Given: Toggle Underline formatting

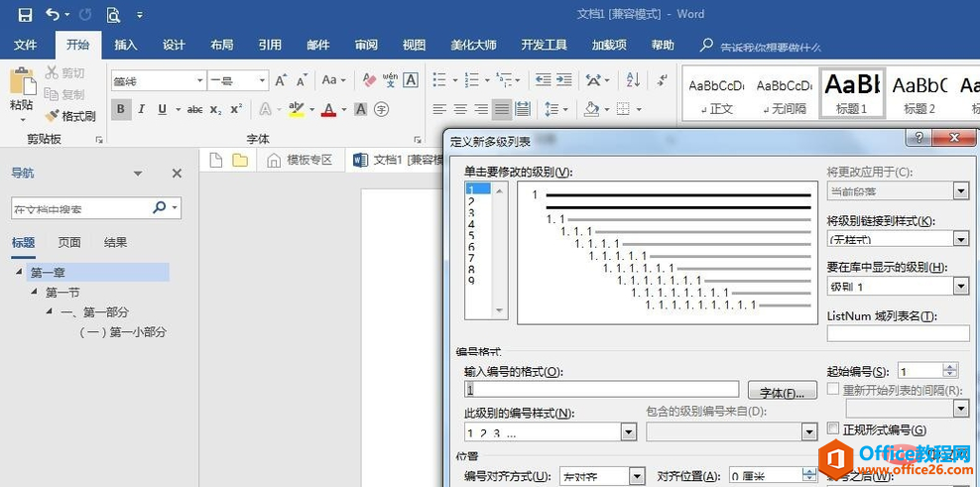Looking at the screenshot, I should (x=163, y=109).
